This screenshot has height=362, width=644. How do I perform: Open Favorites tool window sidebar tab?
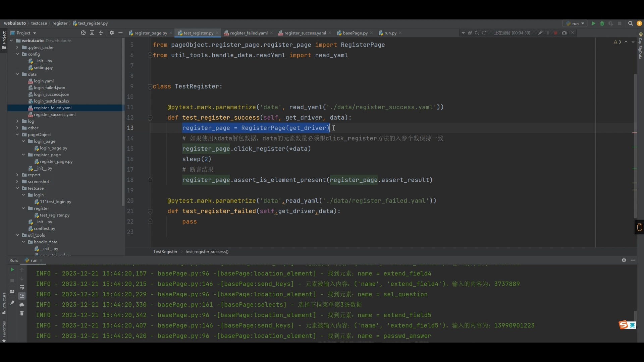click(x=4, y=331)
